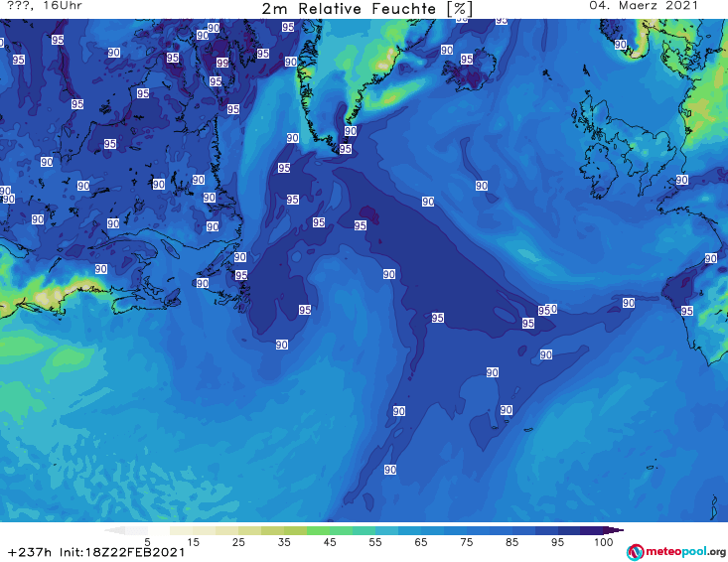The width and height of the screenshot is (728, 562).
Task: Click the colorbar value '25'
Action: coord(238,542)
